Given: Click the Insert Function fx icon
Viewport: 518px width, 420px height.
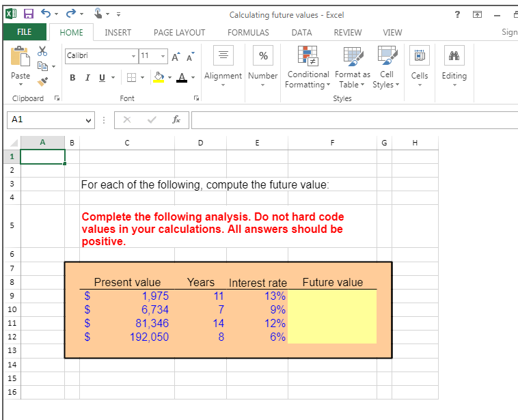Looking at the screenshot, I should [176, 120].
